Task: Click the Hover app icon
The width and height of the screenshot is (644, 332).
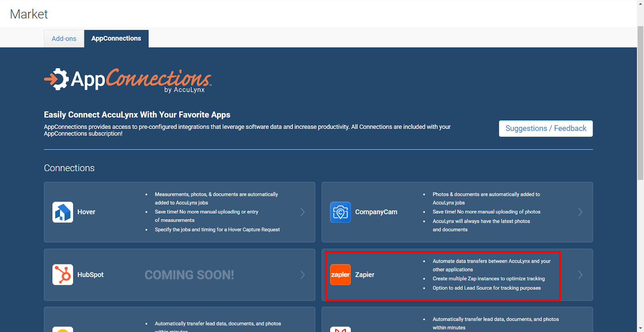Action: (x=63, y=212)
